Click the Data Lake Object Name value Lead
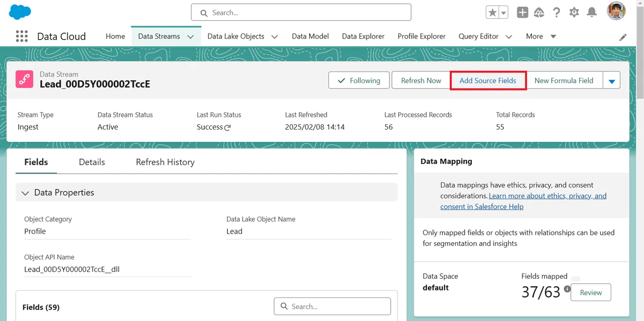 click(x=235, y=232)
